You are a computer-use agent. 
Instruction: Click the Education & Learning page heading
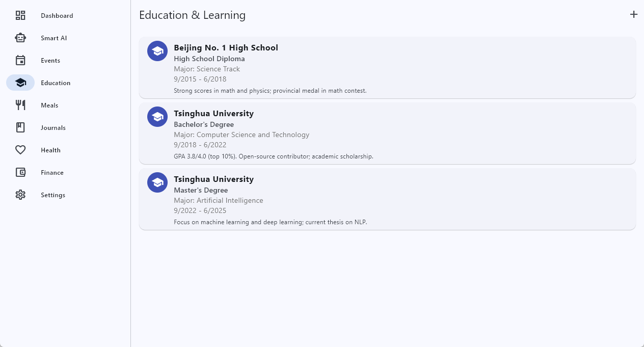(192, 15)
